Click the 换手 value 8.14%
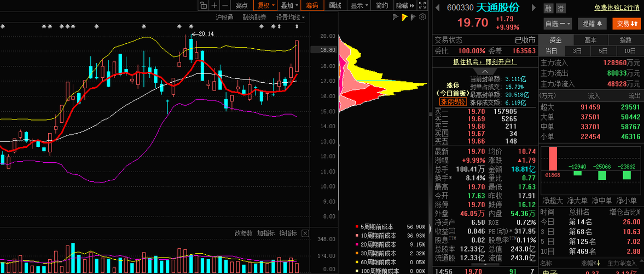The width and height of the screenshot is (644, 274). [x=475, y=178]
